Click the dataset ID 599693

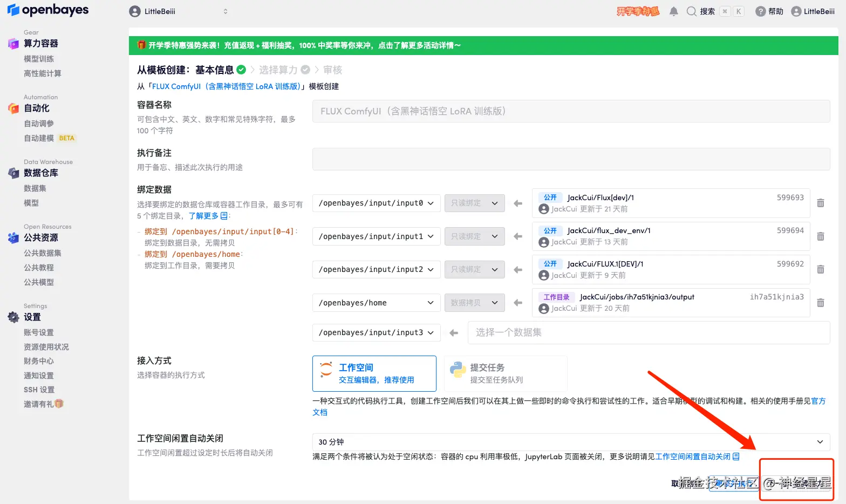tap(790, 197)
